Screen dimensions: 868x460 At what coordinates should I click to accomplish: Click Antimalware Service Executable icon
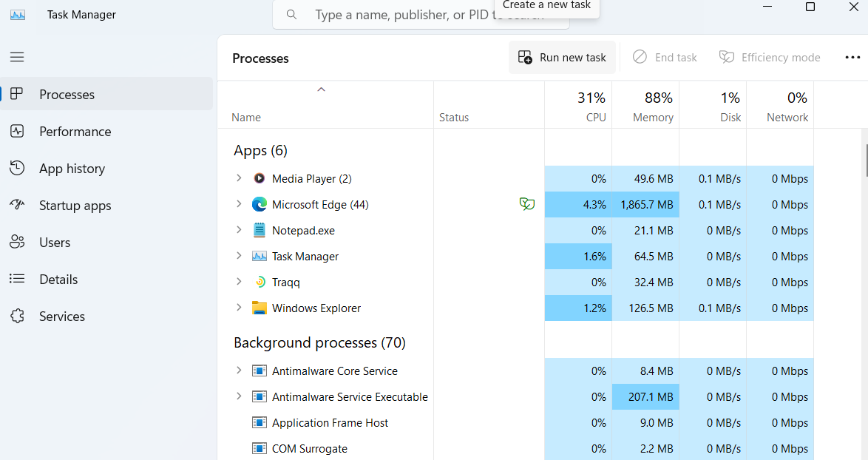point(259,397)
